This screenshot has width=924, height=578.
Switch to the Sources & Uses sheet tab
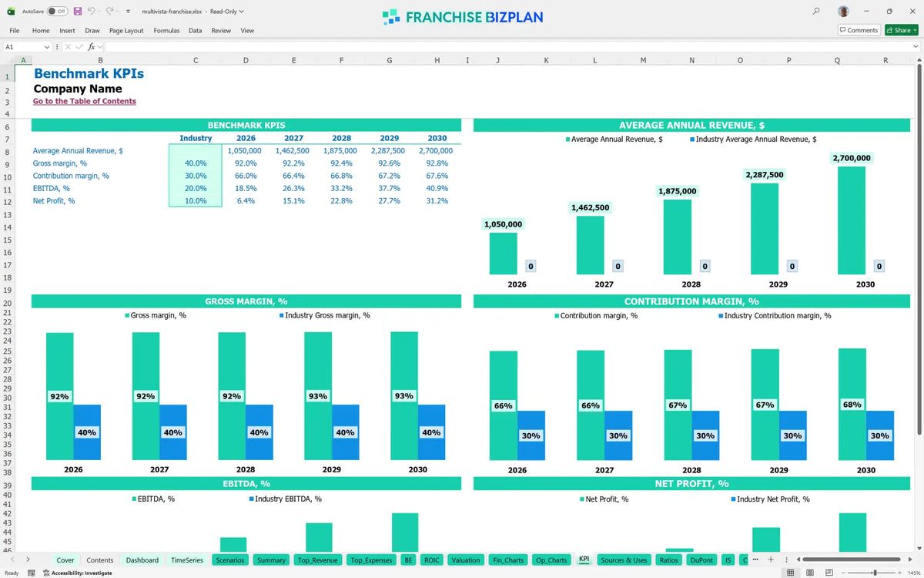[x=624, y=560]
